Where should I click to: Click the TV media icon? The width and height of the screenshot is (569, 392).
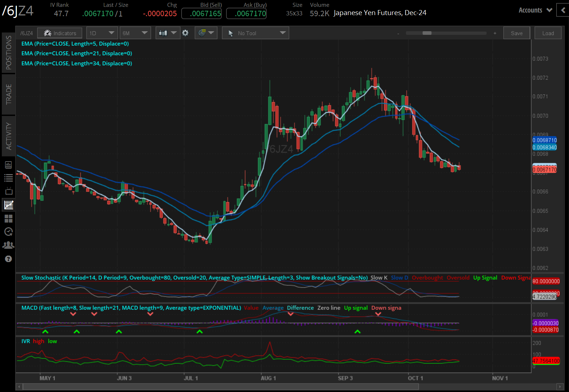point(9,191)
